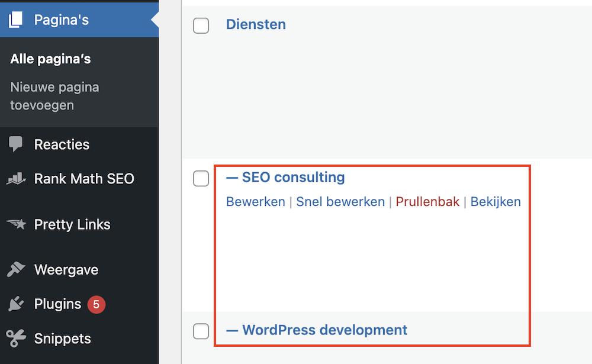Check the WordPress development page checkbox
The width and height of the screenshot is (592, 364).
(201, 331)
